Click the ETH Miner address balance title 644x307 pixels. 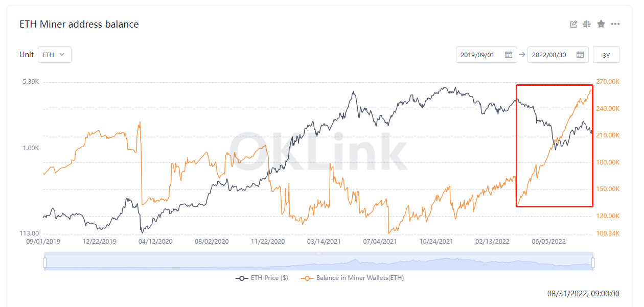tap(79, 24)
